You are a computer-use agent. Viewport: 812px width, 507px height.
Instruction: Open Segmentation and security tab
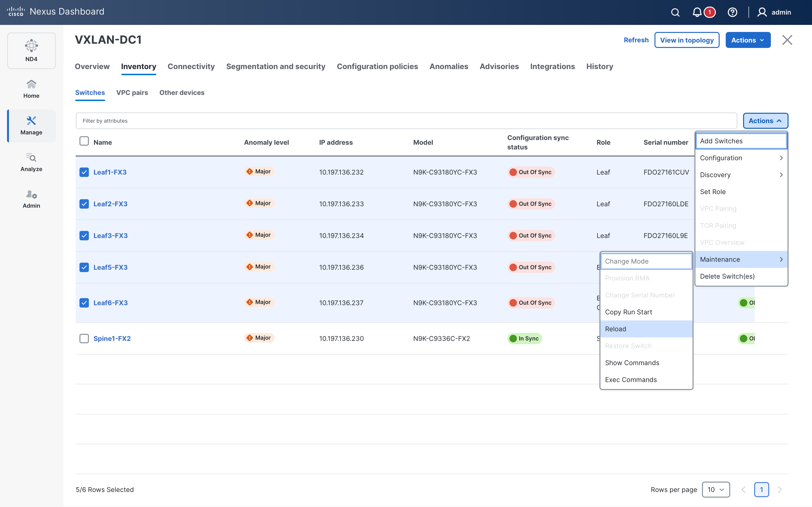(x=276, y=66)
